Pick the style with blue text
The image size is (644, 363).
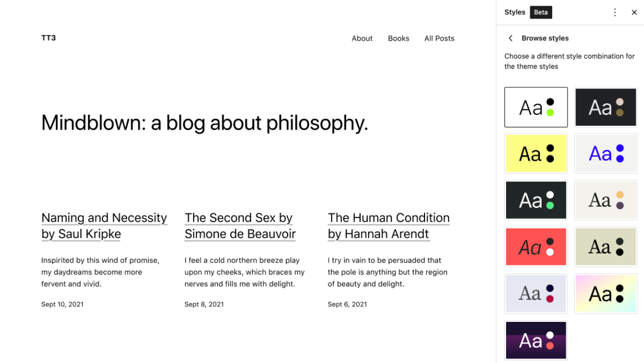click(x=606, y=154)
